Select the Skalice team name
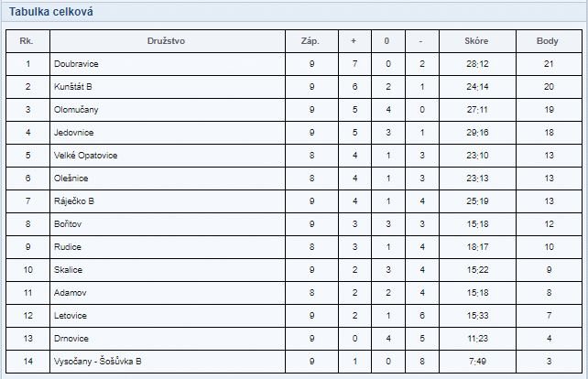 click(68, 269)
